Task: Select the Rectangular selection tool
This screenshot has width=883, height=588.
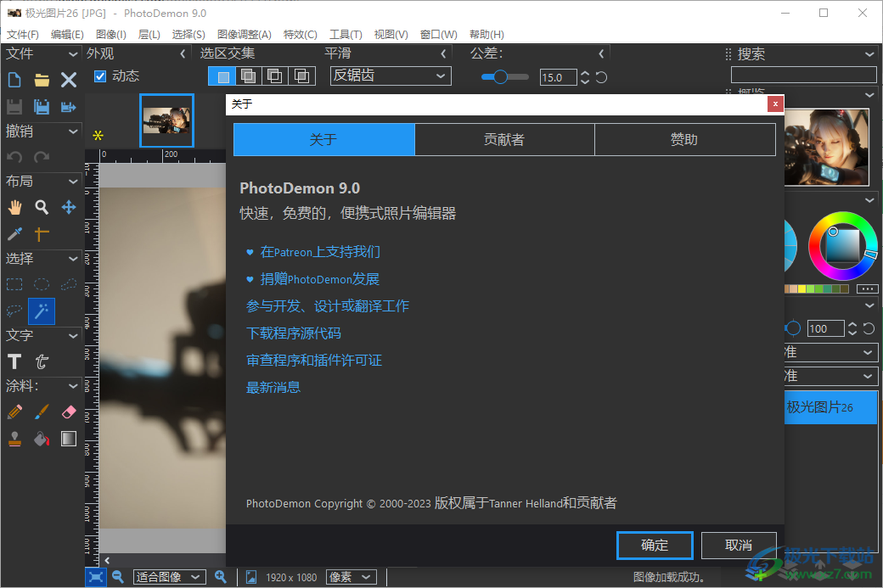Action: pos(14,284)
